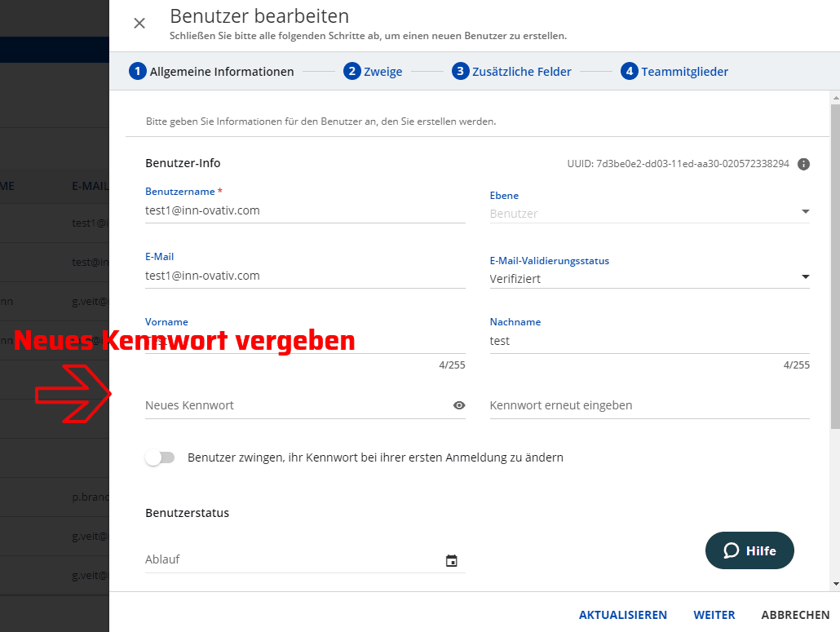Viewport: 840px width, 632px height.
Task: Switch to Allgemeine Informationen step
Action: click(x=221, y=72)
